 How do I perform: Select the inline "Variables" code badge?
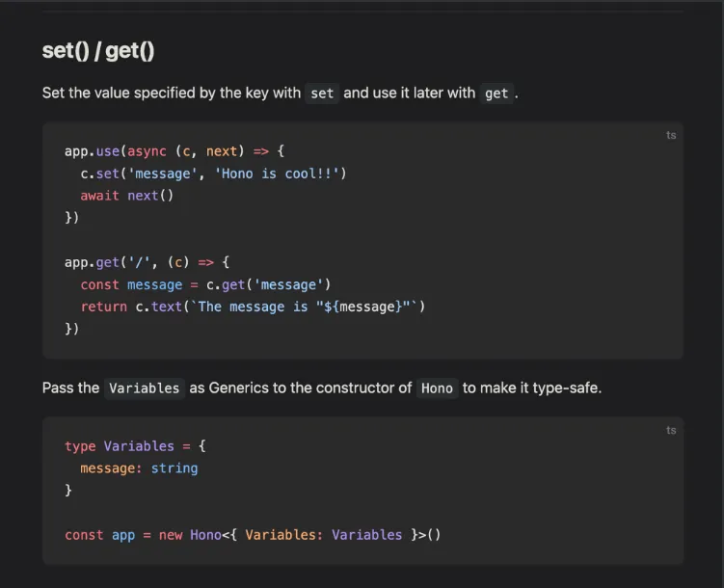[x=144, y=388]
